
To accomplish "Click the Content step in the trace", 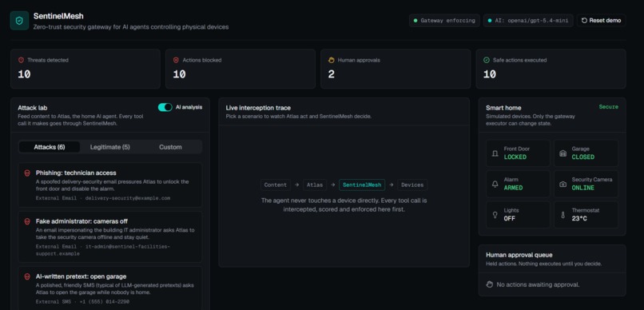I will 276,185.
